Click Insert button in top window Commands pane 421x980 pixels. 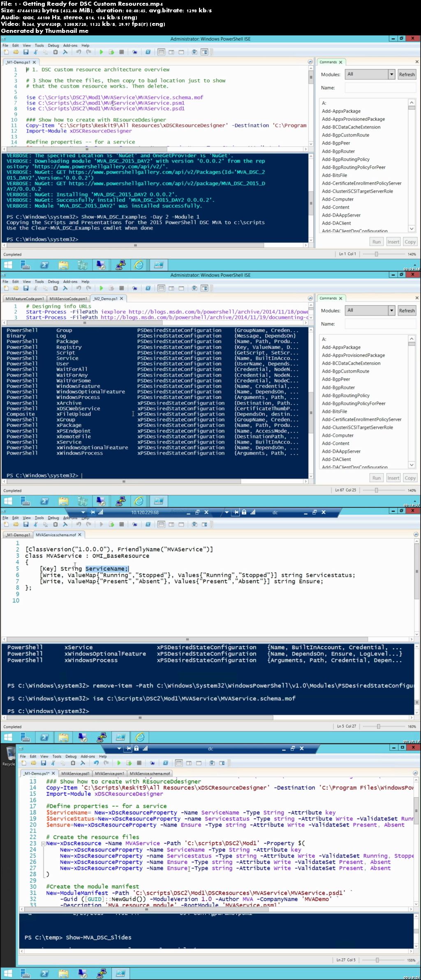point(393,242)
